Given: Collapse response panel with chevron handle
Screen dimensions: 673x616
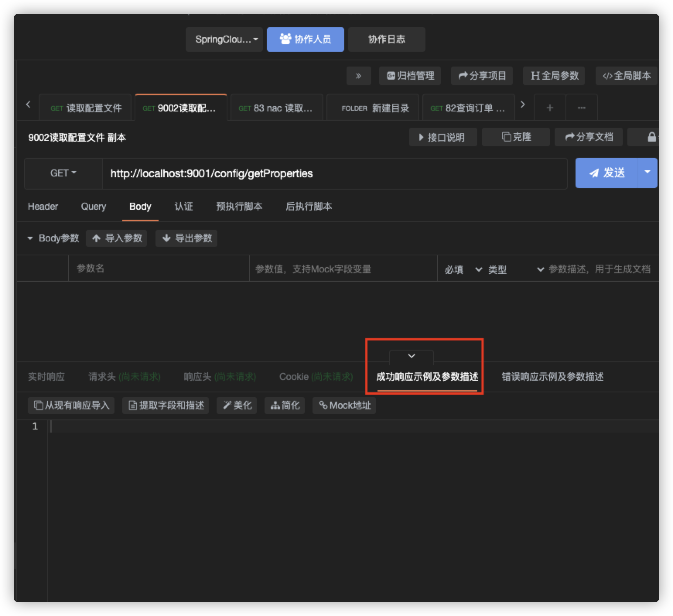Looking at the screenshot, I should [x=412, y=356].
